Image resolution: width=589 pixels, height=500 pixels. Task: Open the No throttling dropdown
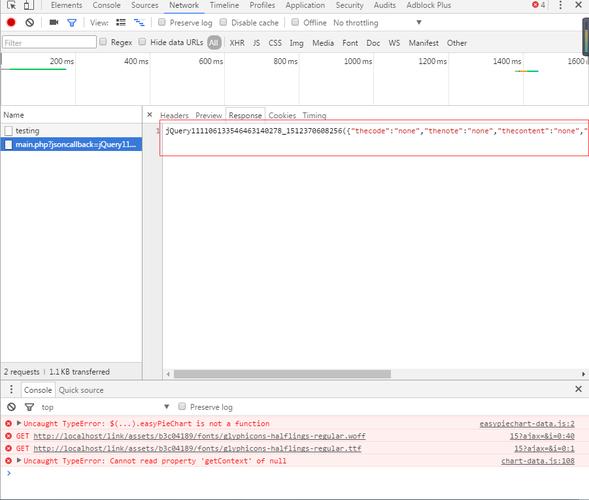(x=377, y=23)
